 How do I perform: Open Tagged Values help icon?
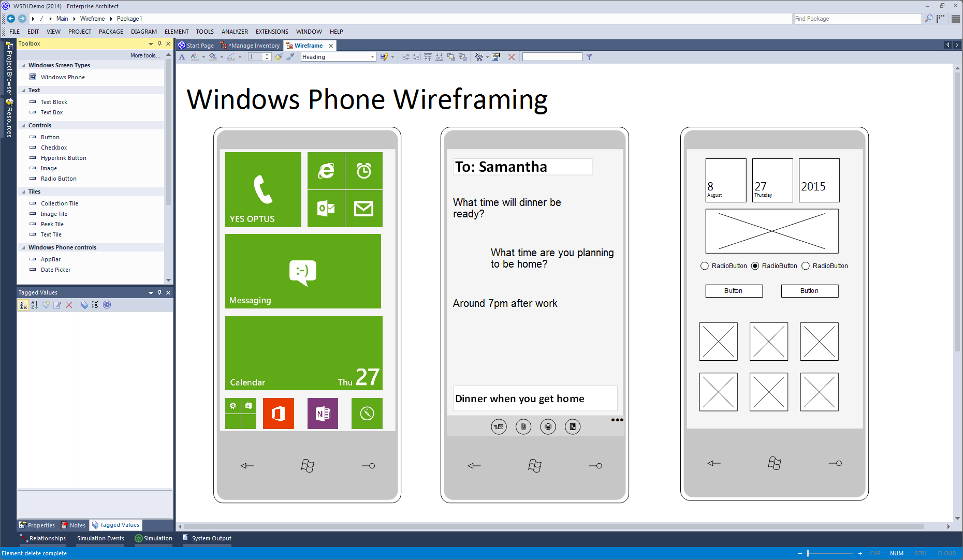[x=107, y=305]
